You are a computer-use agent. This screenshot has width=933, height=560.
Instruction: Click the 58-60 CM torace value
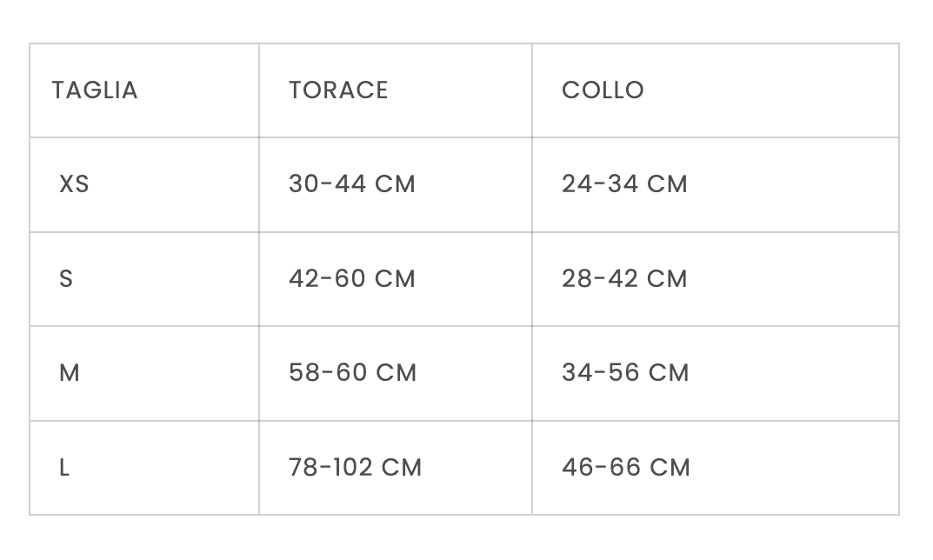click(x=352, y=373)
